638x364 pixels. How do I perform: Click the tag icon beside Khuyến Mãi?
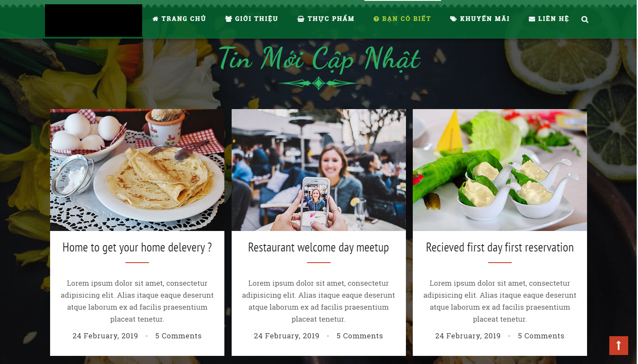453,19
